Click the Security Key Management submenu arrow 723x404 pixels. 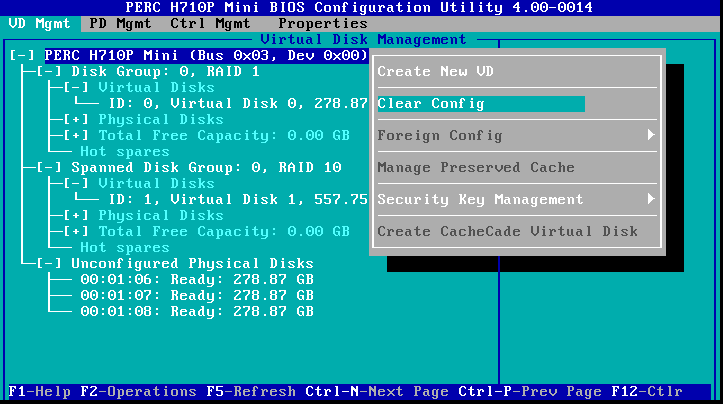tap(651, 199)
